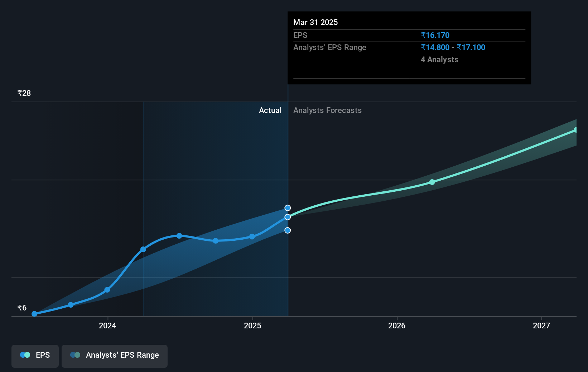This screenshot has width=588, height=372.
Task: Select the forecast EPS point after 2026
Action: pos(432,182)
